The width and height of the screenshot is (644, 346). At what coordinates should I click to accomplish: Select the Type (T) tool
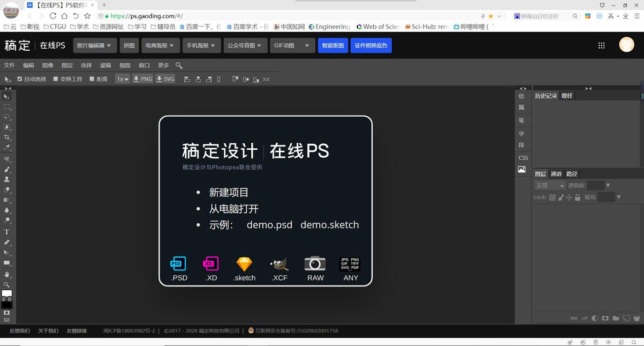pyautogui.click(x=6, y=232)
